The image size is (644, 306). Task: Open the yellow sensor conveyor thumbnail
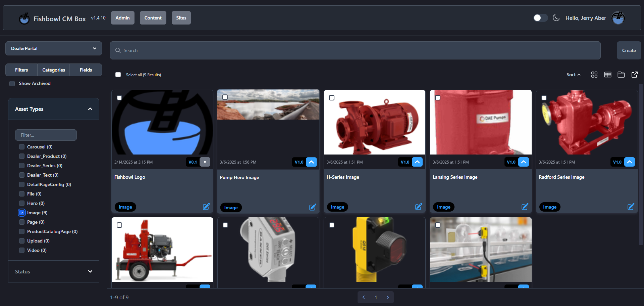481,250
